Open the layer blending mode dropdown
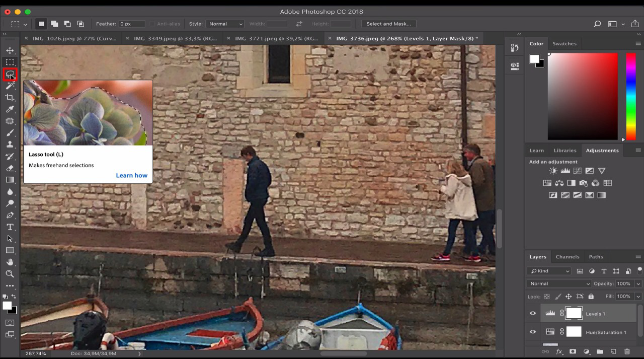Image resolution: width=644 pixels, height=359 pixels. pos(559,283)
